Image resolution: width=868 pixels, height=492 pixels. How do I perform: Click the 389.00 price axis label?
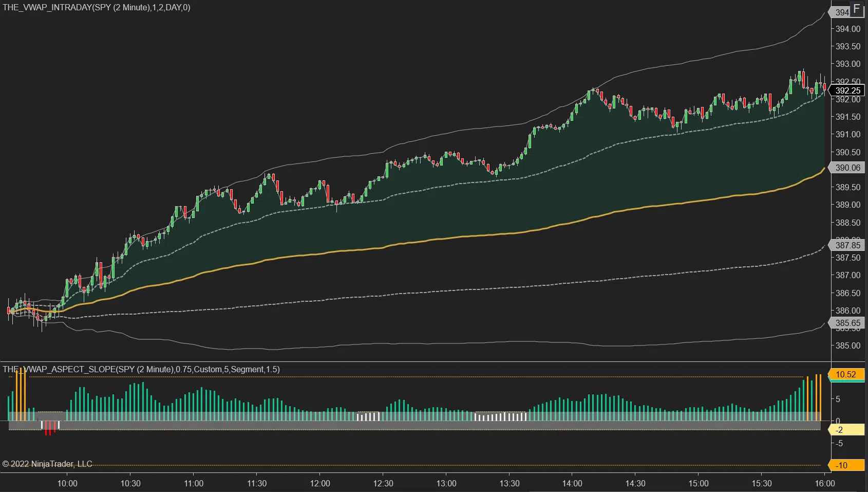pos(848,205)
